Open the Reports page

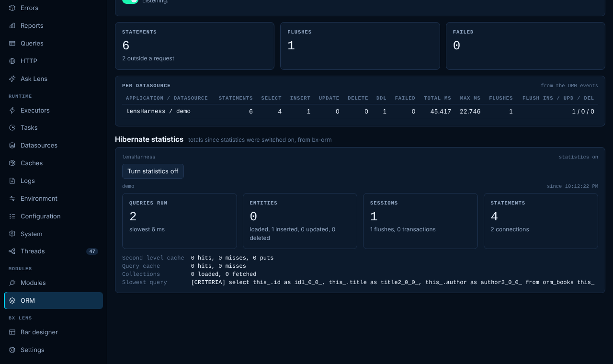click(x=53, y=26)
